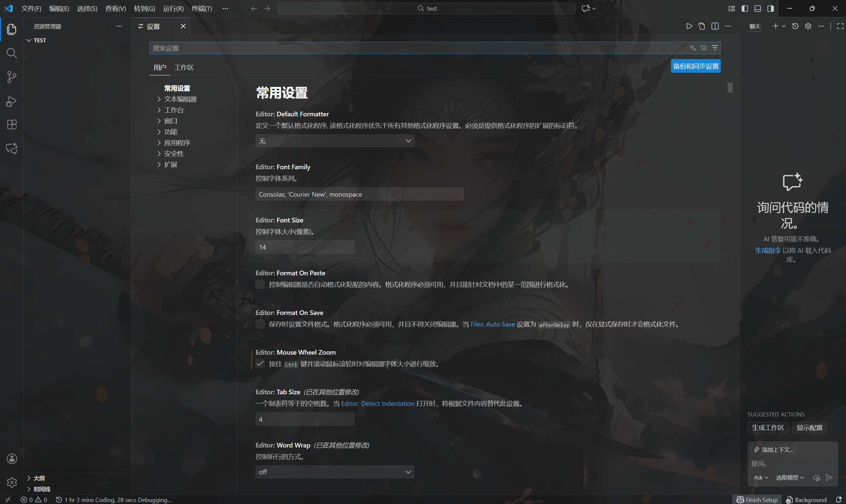Show chat history icon in chat panel

tap(795, 26)
